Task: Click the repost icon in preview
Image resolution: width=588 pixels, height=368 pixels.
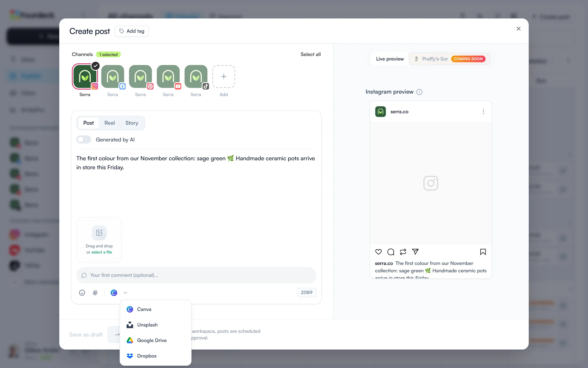Action: 403,252
